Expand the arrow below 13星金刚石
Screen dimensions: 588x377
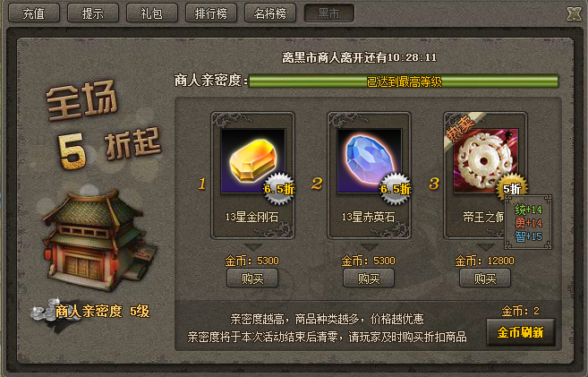point(253,247)
